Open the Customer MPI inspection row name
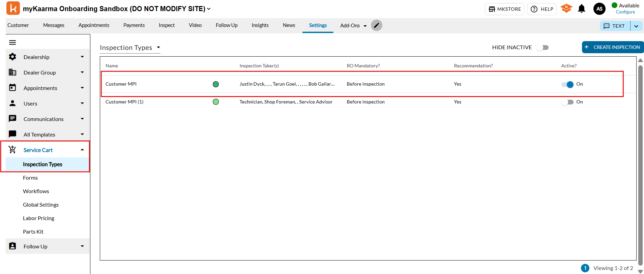The height and width of the screenshot is (274, 644). coord(121,84)
